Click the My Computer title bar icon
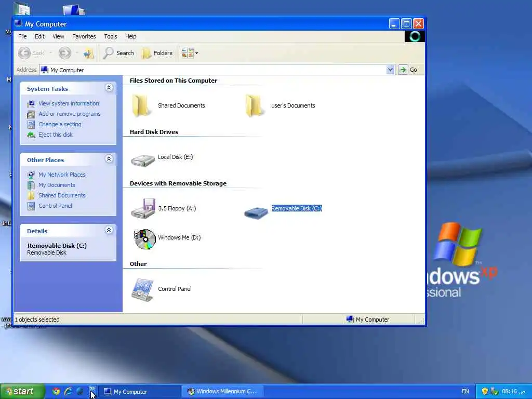 point(18,23)
